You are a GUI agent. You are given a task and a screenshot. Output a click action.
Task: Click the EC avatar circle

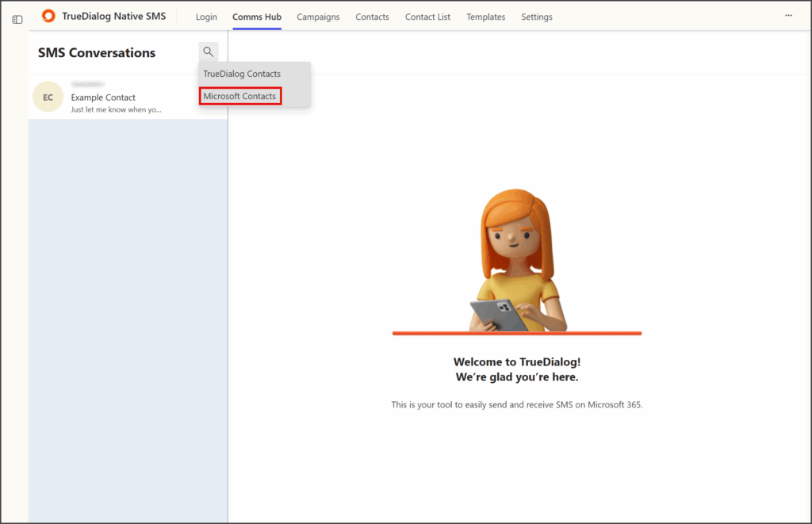pos(48,97)
